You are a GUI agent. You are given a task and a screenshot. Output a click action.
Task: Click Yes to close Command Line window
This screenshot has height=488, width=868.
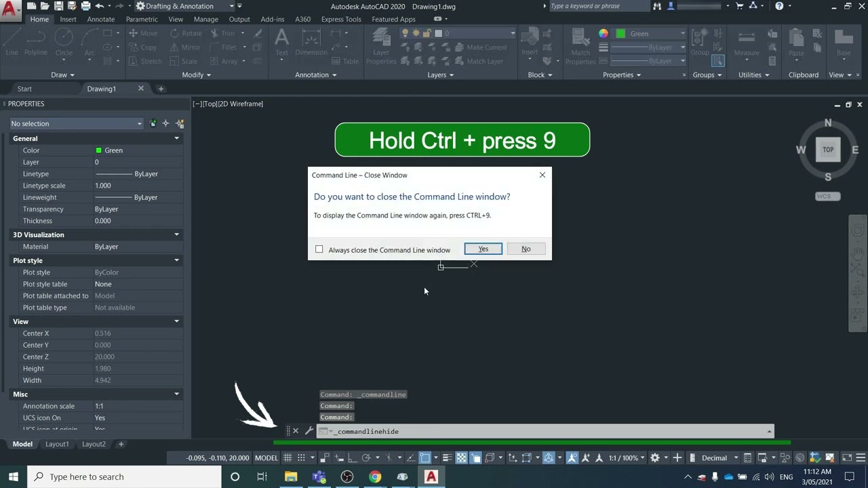coord(484,249)
